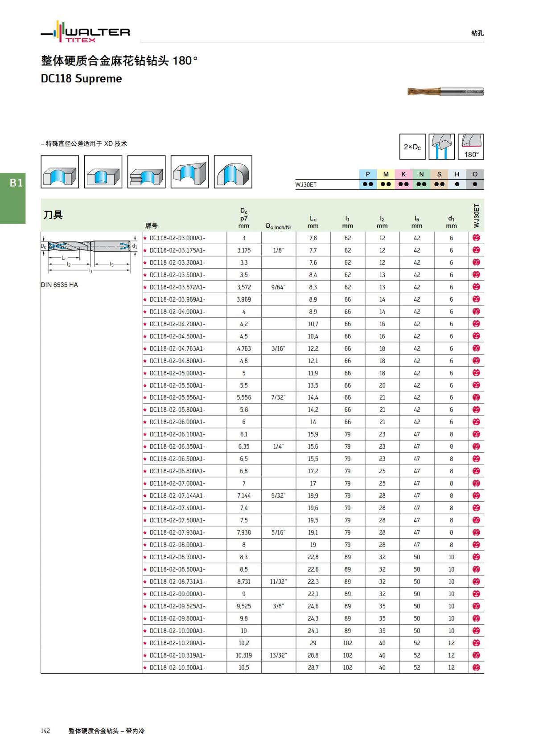Click the rotated WJ30ET column header
The width and height of the screenshot is (535, 756).
pos(476,216)
